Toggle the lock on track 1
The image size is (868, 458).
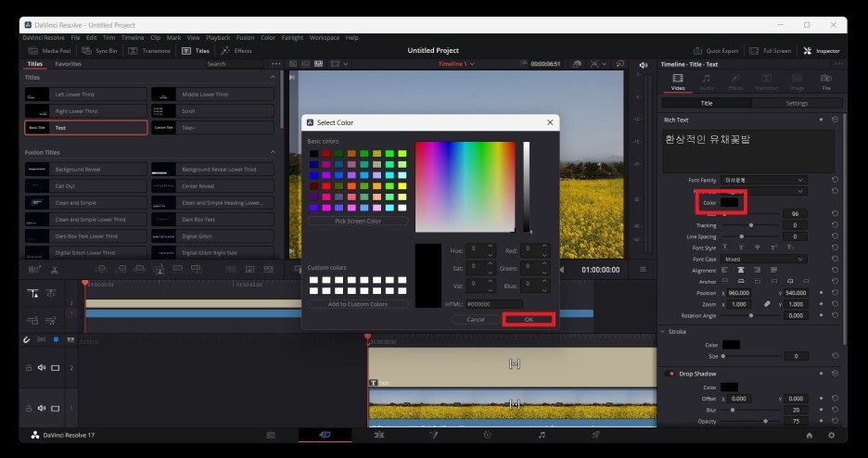click(28, 408)
